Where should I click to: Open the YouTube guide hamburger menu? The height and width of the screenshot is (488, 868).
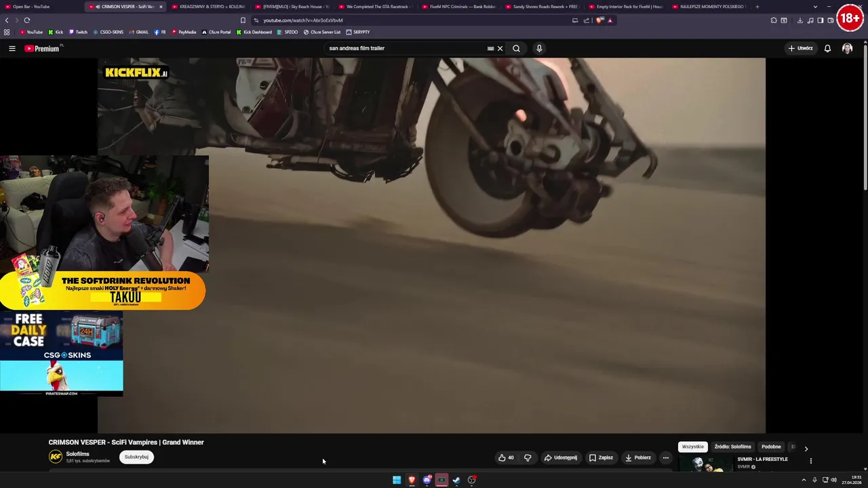12,48
